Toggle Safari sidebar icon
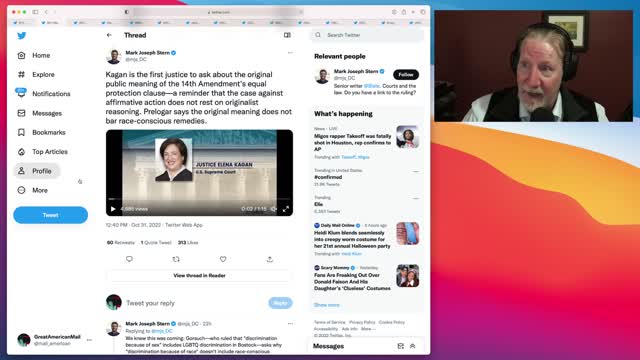The height and width of the screenshot is (360, 640). 36,12
